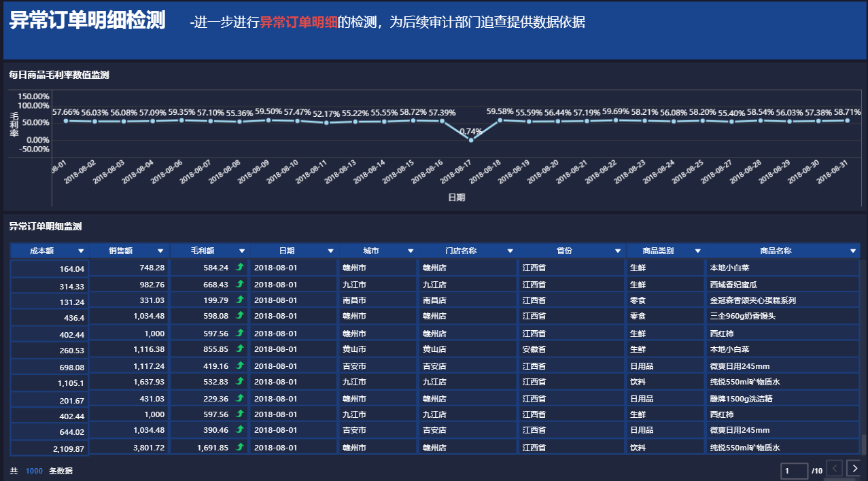The height and width of the screenshot is (481, 868).
Task: Select the 异常订单明细监测 panel header
Action: pos(44,226)
